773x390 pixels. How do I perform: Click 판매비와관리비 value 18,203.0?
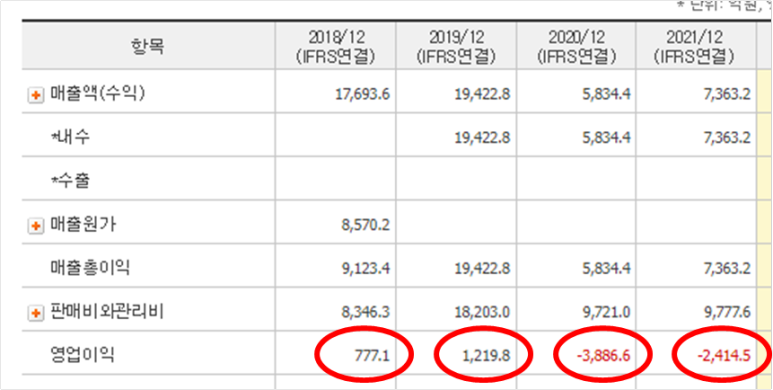[483, 312]
